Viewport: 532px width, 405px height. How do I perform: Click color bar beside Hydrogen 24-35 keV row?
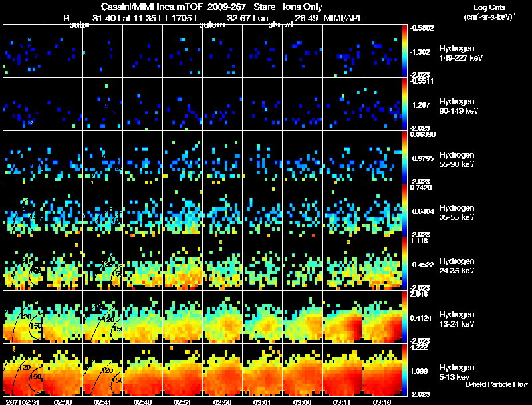pyautogui.click(x=406, y=264)
